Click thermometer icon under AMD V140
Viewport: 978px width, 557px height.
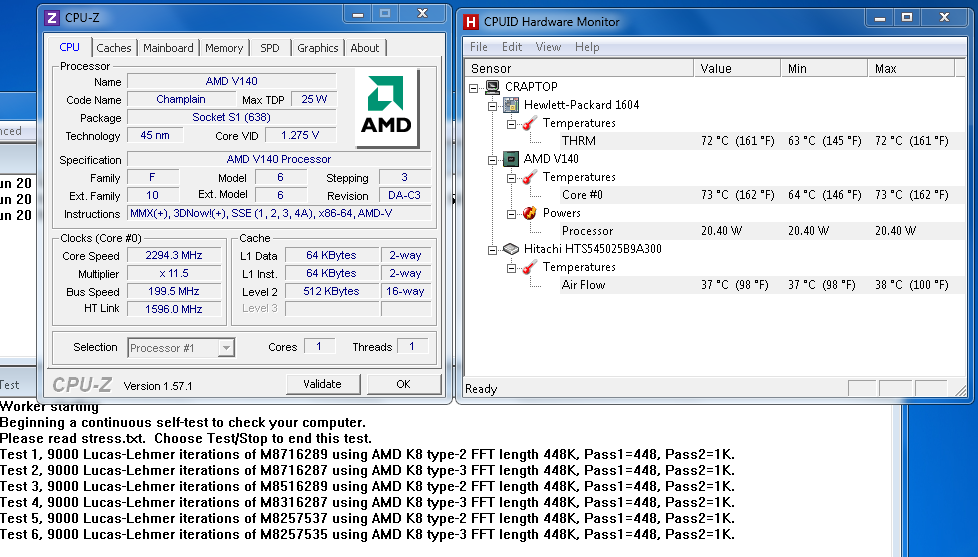pyautogui.click(x=530, y=177)
